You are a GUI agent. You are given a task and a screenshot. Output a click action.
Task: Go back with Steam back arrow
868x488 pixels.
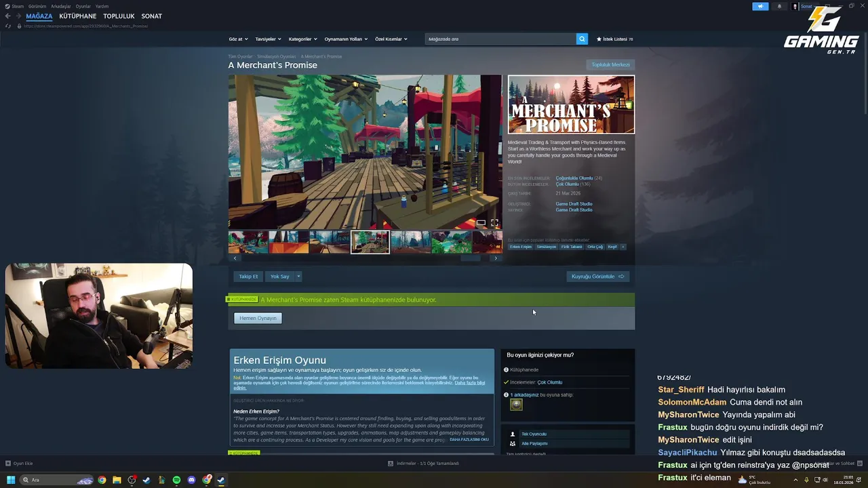[7, 16]
